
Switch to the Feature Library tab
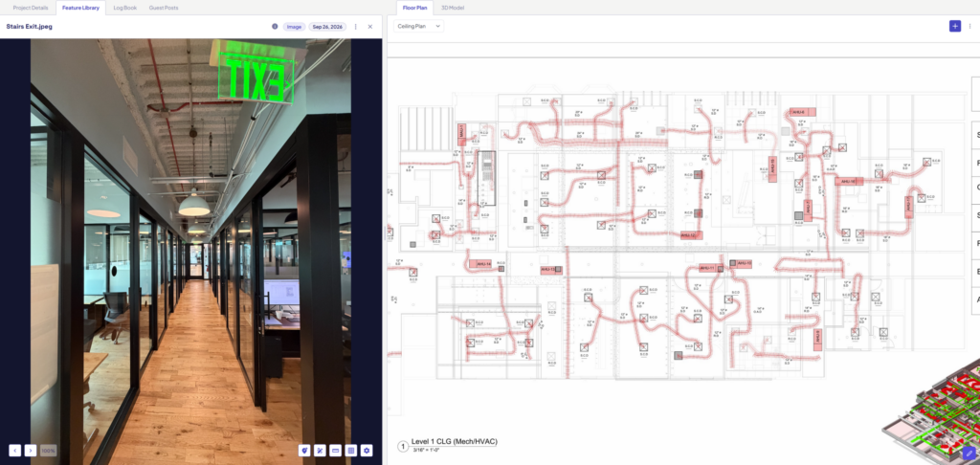(x=80, y=8)
